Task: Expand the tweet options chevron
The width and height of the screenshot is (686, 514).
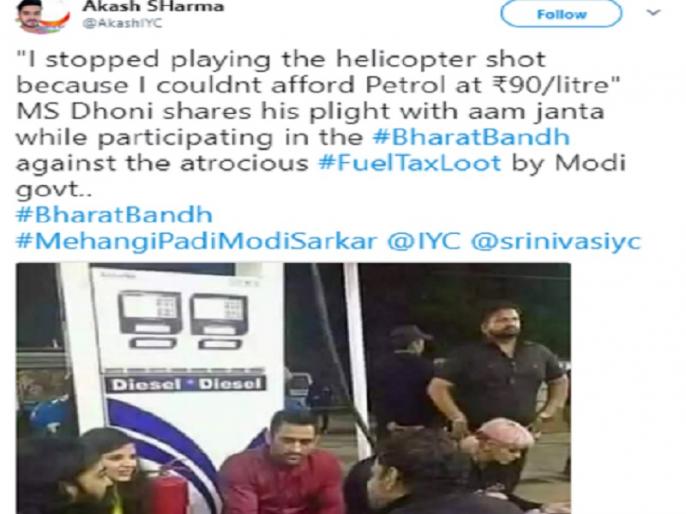Action: point(653,13)
